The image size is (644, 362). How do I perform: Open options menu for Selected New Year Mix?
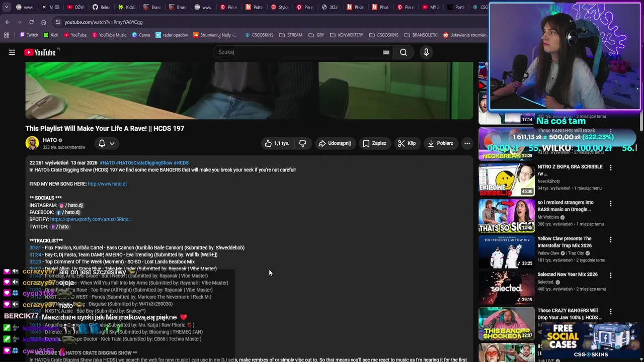click(x=611, y=276)
